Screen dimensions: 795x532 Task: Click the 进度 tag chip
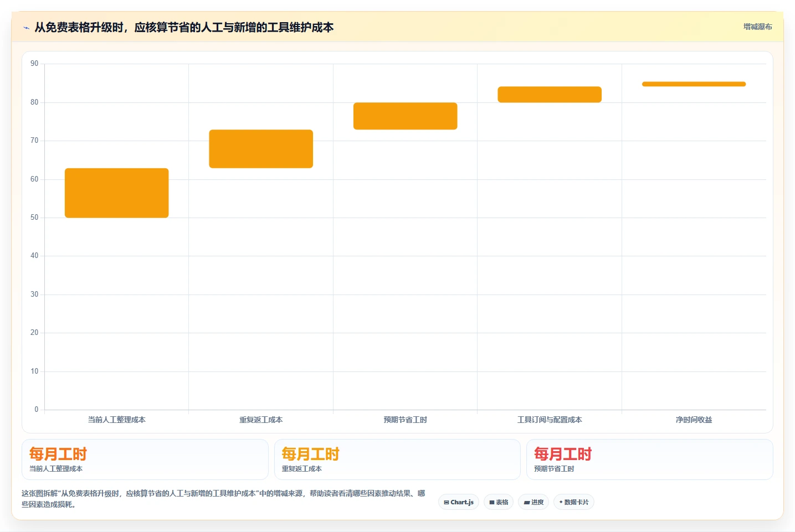(x=534, y=502)
